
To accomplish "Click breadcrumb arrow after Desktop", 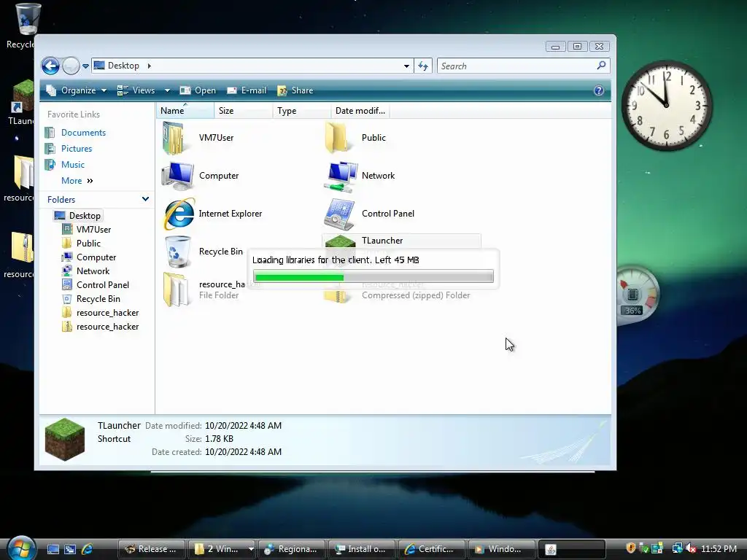I will click(149, 66).
